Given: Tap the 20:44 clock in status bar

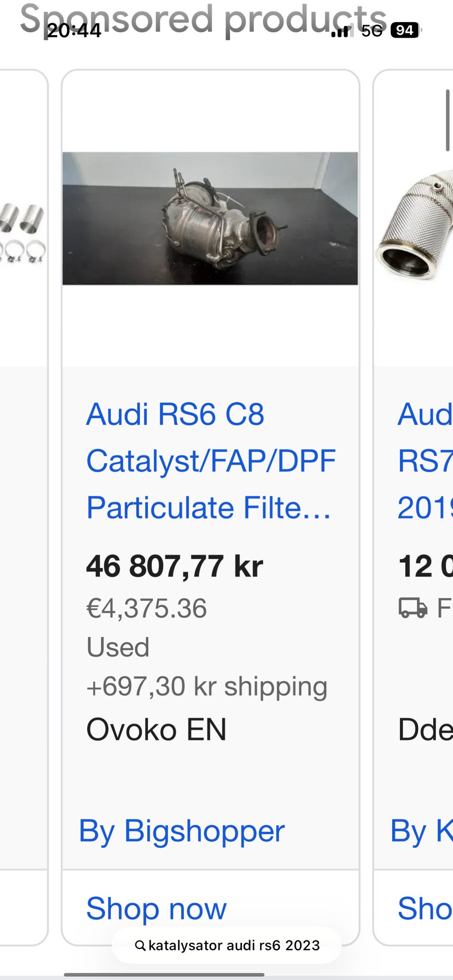Looking at the screenshot, I should point(74,31).
